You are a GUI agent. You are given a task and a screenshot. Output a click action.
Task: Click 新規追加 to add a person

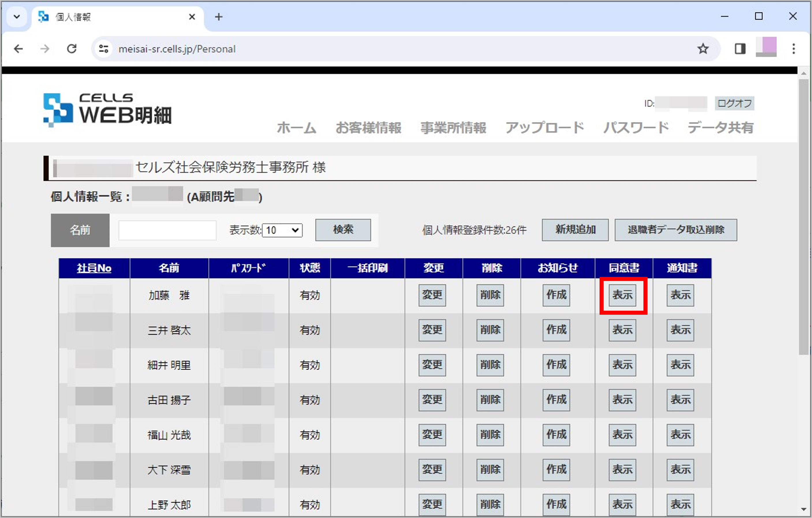point(575,230)
